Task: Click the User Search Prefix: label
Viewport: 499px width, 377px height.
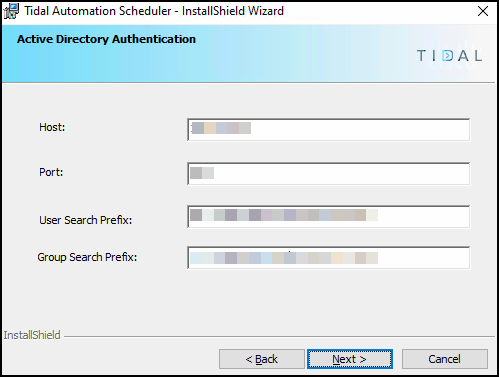Action: point(86,220)
